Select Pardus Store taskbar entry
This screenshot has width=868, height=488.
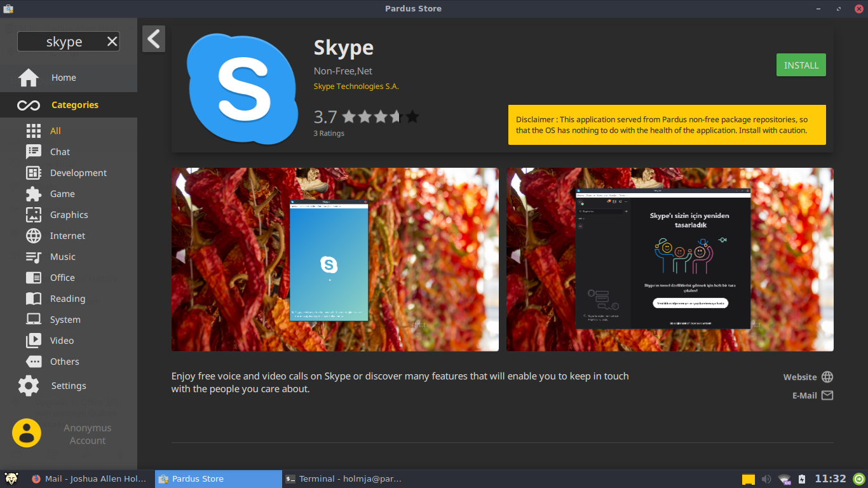click(218, 479)
